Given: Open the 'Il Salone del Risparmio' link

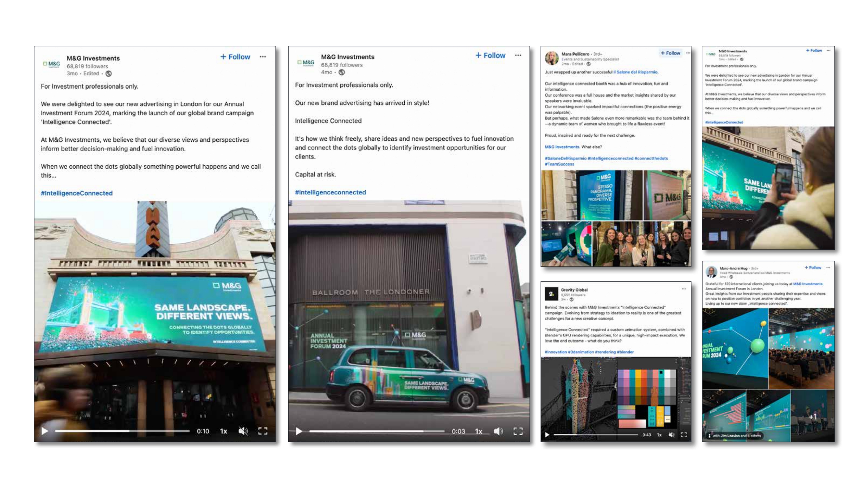Looking at the screenshot, I should click(x=635, y=72).
